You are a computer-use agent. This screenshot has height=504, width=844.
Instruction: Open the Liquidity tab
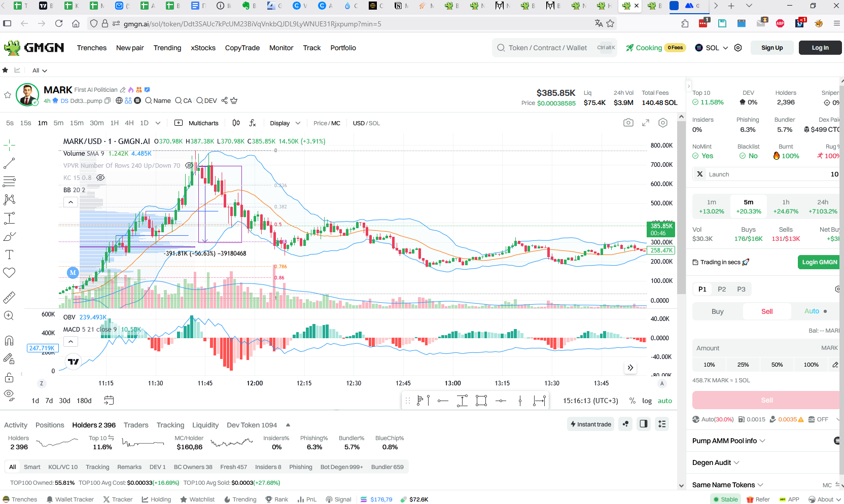pyautogui.click(x=205, y=425)
